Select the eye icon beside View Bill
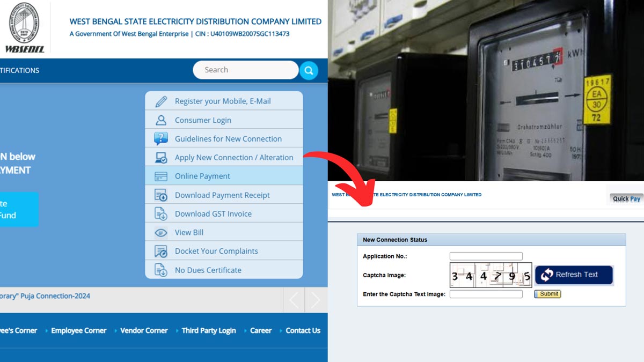 point(160,232)
